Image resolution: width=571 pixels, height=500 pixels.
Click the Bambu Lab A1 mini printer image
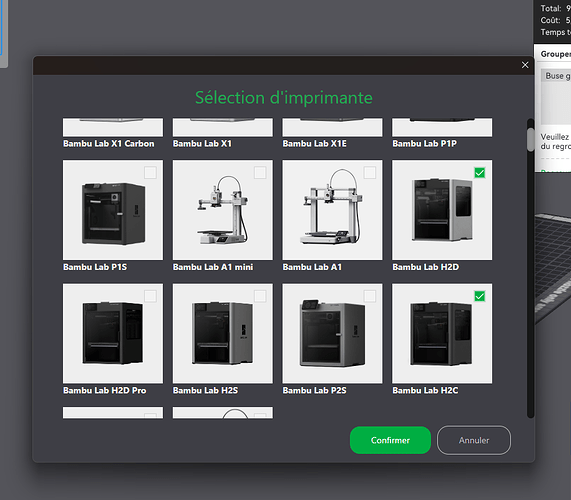(223, 210)
